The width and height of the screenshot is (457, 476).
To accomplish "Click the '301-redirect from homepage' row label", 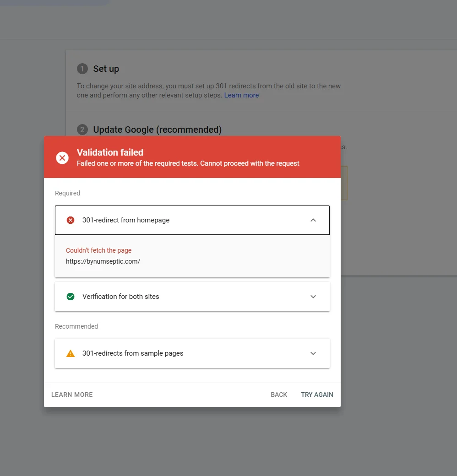I will [126, 220].
